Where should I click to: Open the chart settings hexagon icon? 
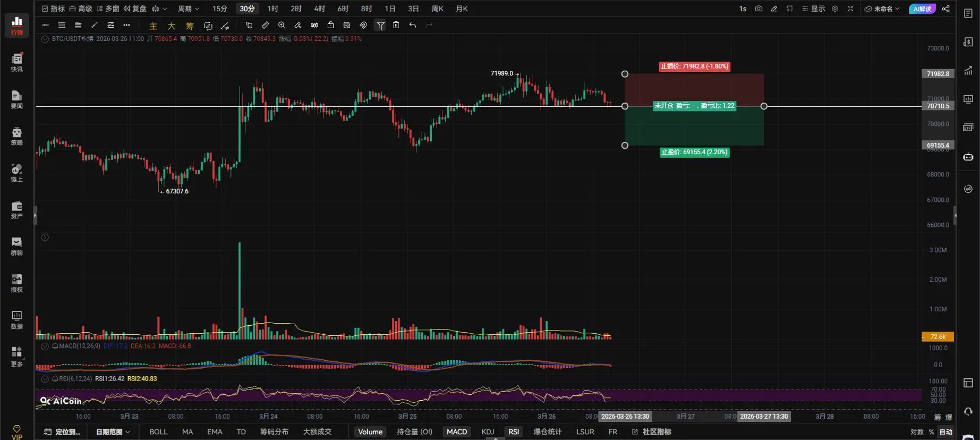pyautogui.click(x=835, y=9)
